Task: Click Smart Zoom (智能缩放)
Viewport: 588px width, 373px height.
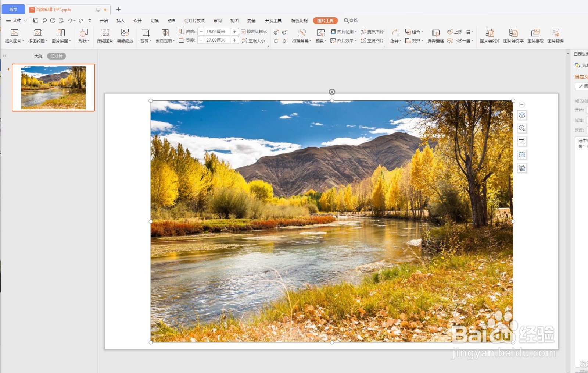Action: click(x=125, y=36)
